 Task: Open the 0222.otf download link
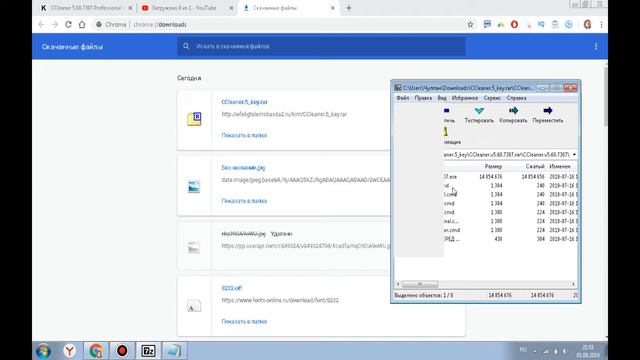click(x=231, y=288)
